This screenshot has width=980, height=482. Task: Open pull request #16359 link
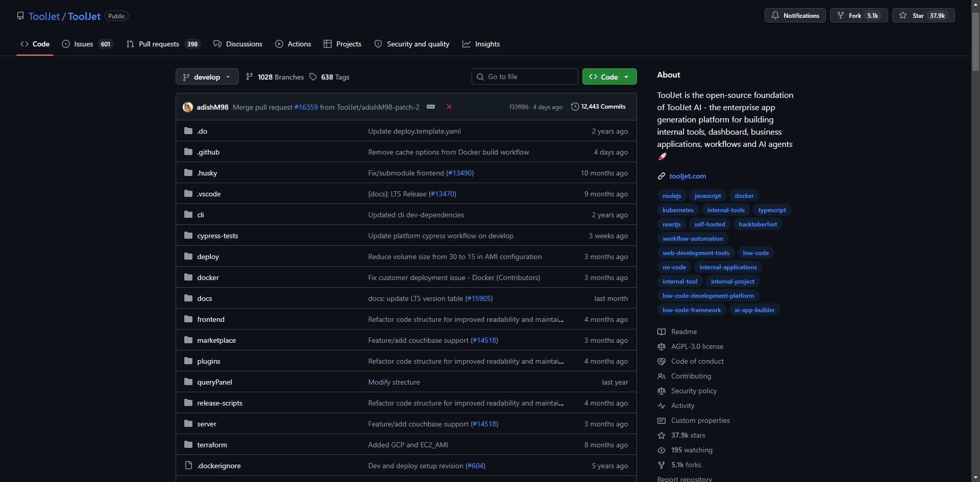[x=306, y=107]
